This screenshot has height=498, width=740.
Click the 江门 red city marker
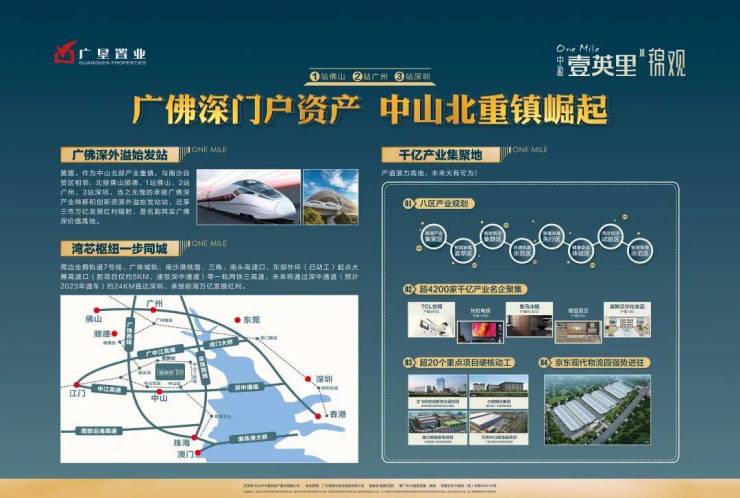pos(77,385)
